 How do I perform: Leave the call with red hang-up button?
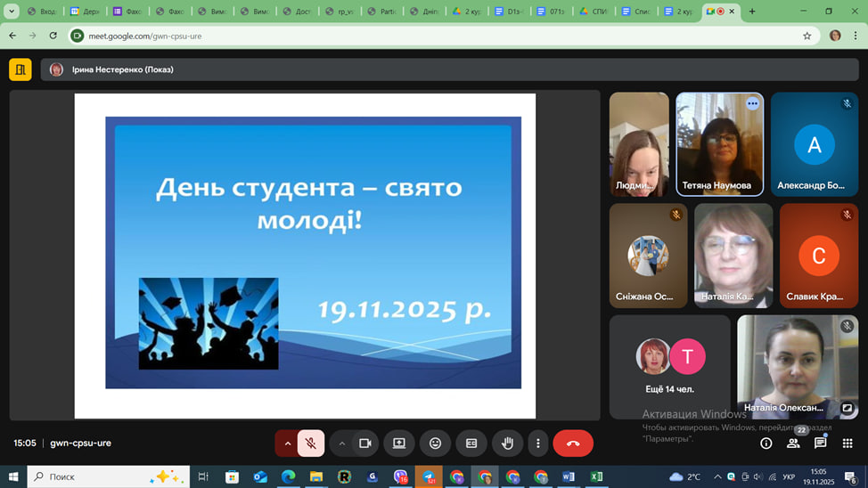click(573, 443)
